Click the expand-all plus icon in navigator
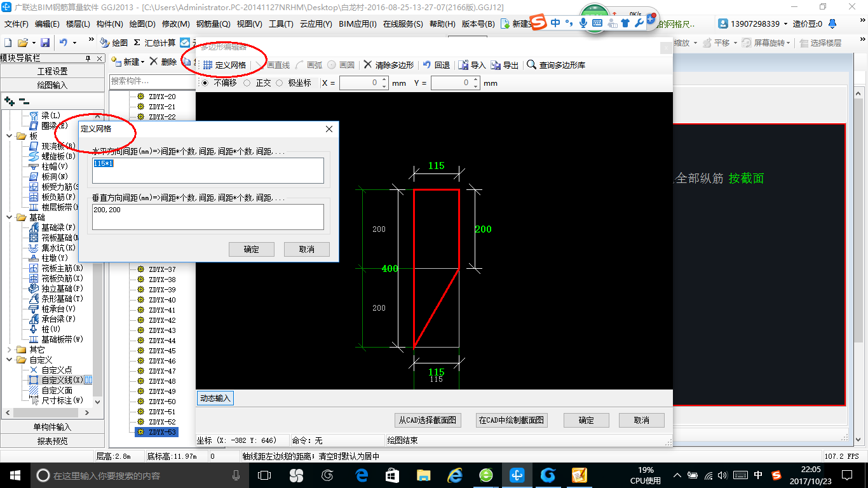The image size is (868, 488). coord(9,100)
